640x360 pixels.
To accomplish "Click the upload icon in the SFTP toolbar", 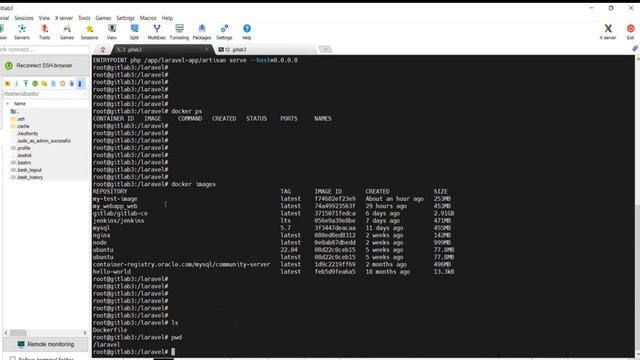I will pyautogui.click(x=26, y=84).
